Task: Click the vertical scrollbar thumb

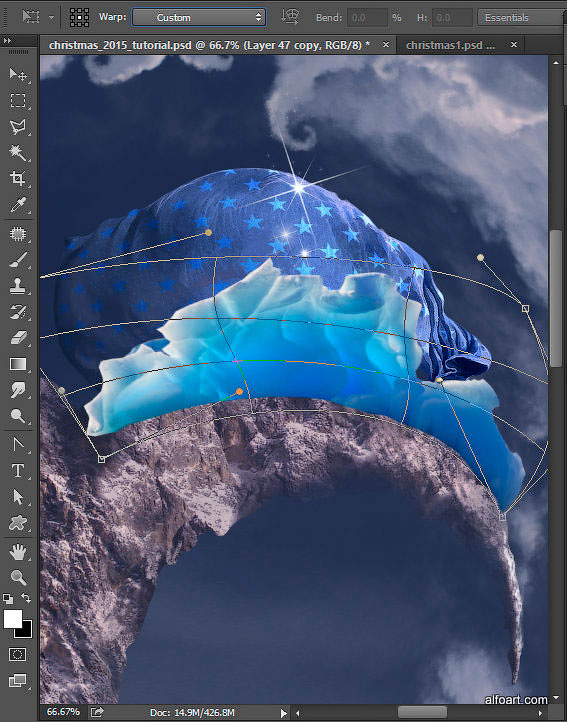Action: click(557, 297)
